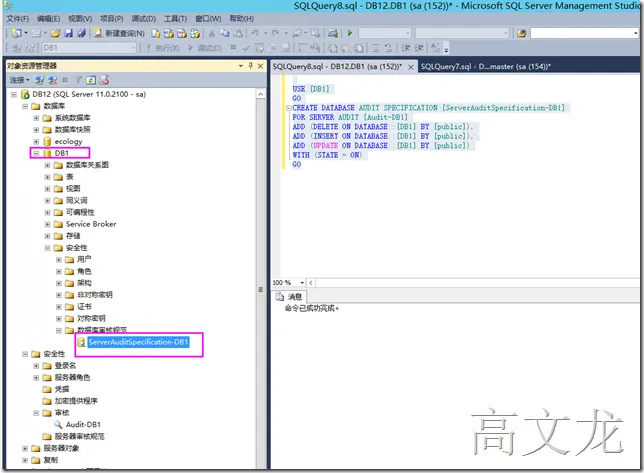Open the 编辑(E) menu
The width and height of the screenshot is (644, 473).
click(x=48, y=19)
